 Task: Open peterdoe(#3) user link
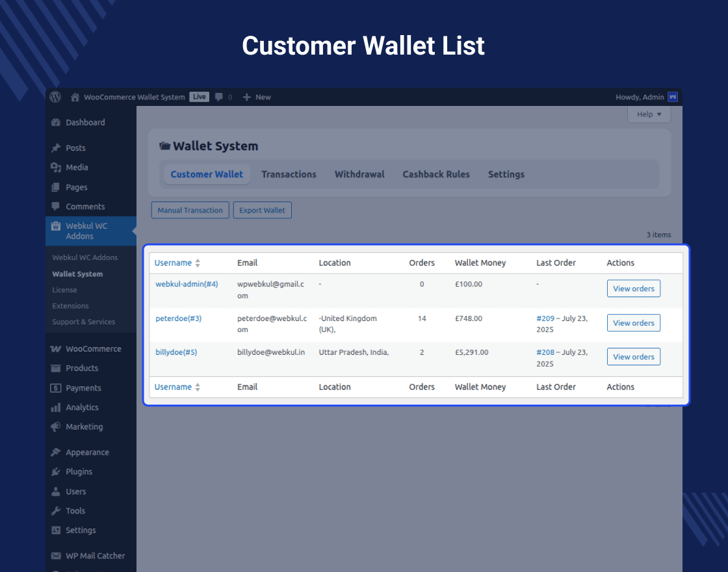click(x=178, y=318)
